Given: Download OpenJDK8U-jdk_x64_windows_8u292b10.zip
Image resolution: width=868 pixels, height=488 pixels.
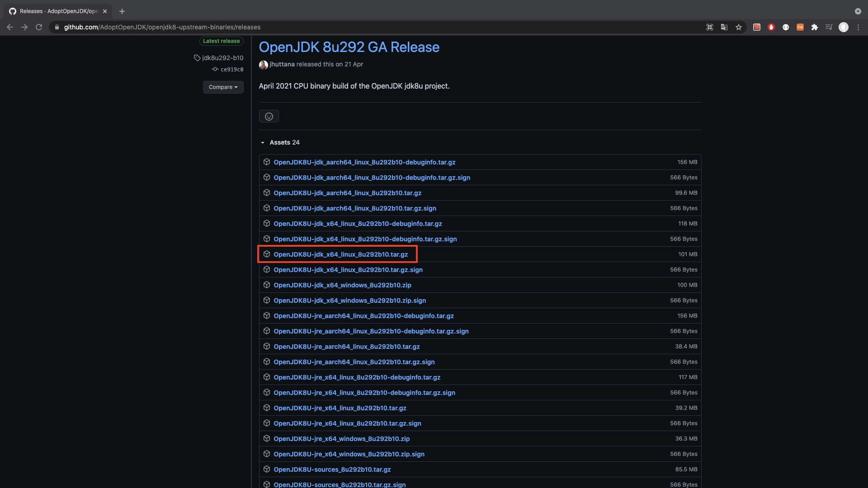Looking at the screenshot, I should 342,285.
